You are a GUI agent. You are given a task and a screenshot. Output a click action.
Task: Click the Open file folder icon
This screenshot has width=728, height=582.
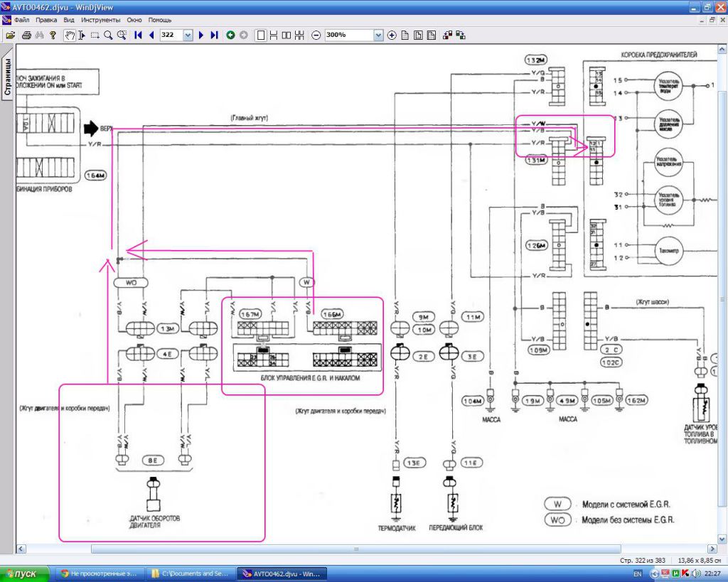coord(10,35)
